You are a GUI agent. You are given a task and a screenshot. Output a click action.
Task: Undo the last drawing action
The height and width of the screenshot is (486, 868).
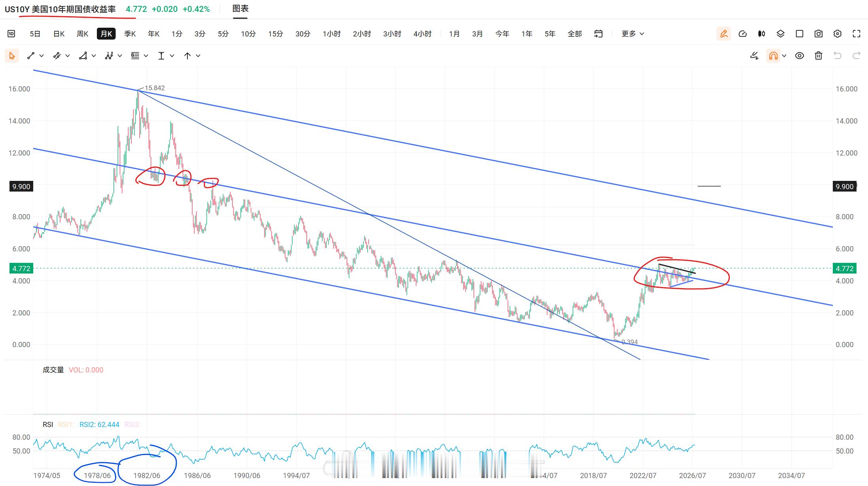click(838, 56)
